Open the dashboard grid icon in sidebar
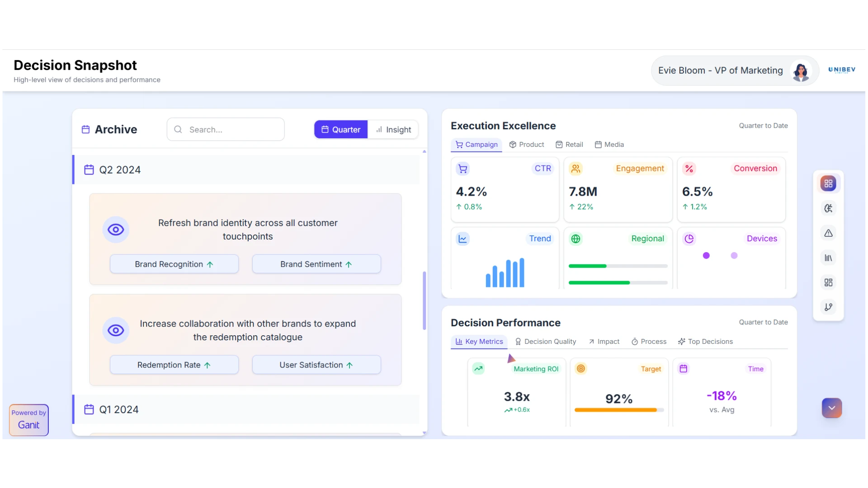The width and height of the screenshot is (868, 488). coord(828,183)
